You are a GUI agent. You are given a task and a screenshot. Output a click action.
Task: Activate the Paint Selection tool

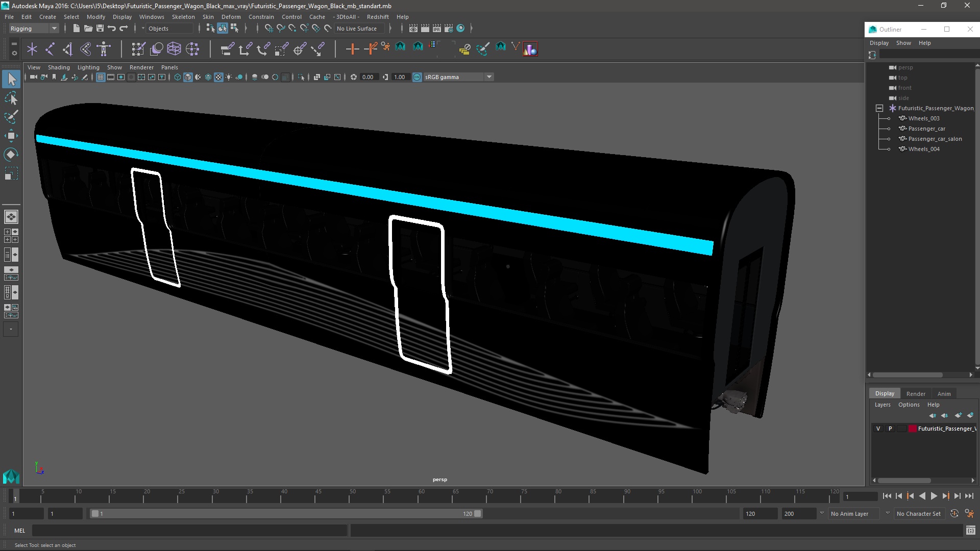point(11,117)
